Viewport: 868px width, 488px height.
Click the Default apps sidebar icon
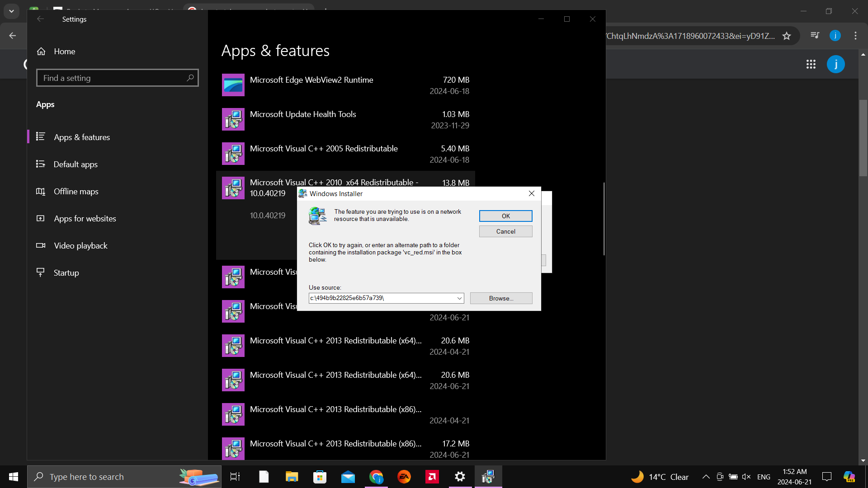(40, 164)
